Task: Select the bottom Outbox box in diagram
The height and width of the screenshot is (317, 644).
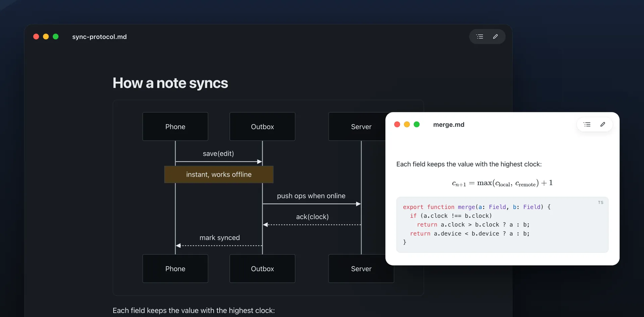Action: [x=262, y=268]
